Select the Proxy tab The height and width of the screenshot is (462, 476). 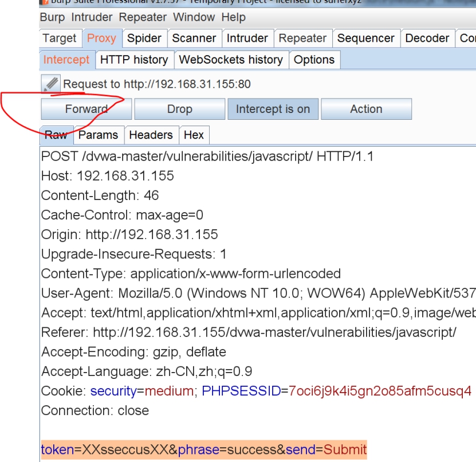coord(102,38)
